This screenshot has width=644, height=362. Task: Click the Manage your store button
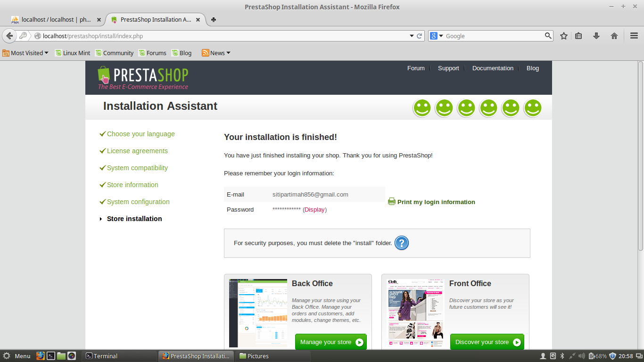point(331,342)
